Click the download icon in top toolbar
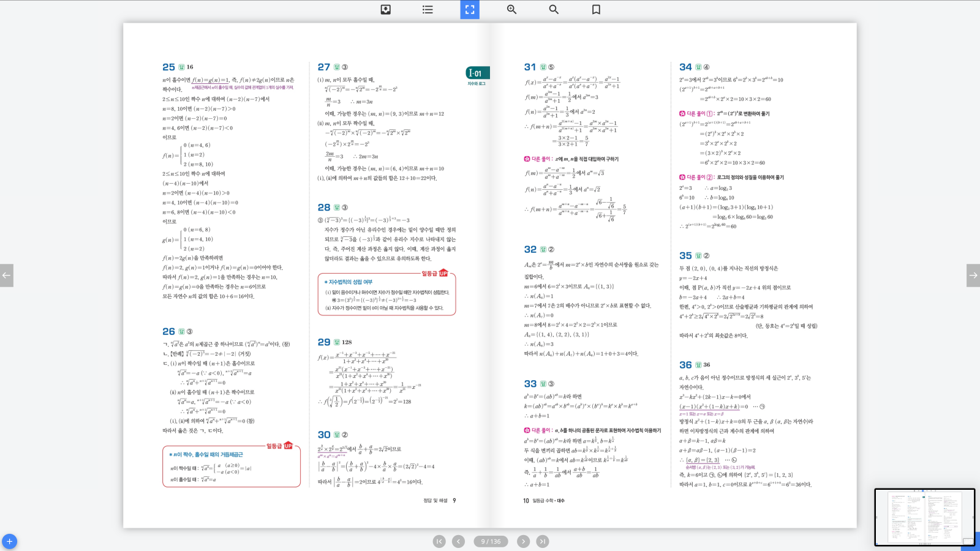Viewport: 980px width, 551px height. (x=385, y=9)
